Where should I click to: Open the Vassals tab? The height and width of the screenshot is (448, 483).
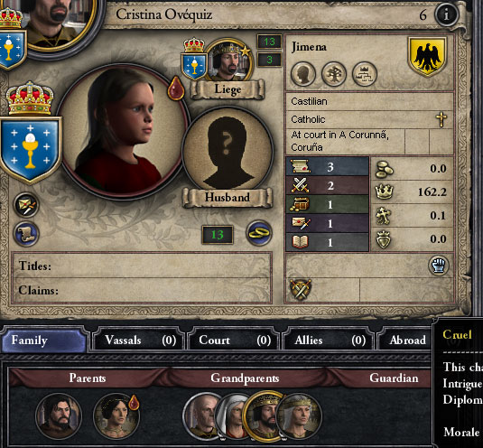[x=139, y=341]
